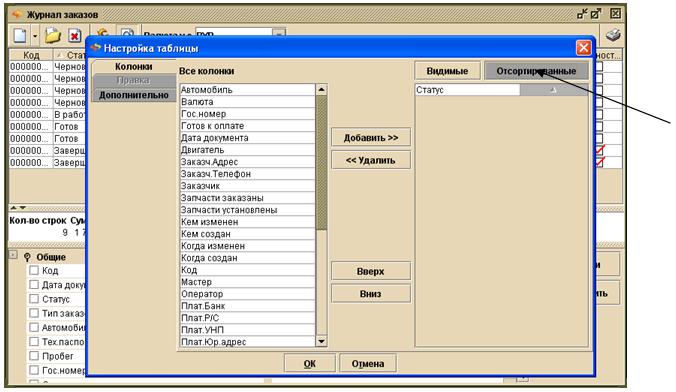Image resolution: width=676 pixels, height=392 pixels.
Task: Click the up arrow on the journal splitter bar
Action: [13, 208]
